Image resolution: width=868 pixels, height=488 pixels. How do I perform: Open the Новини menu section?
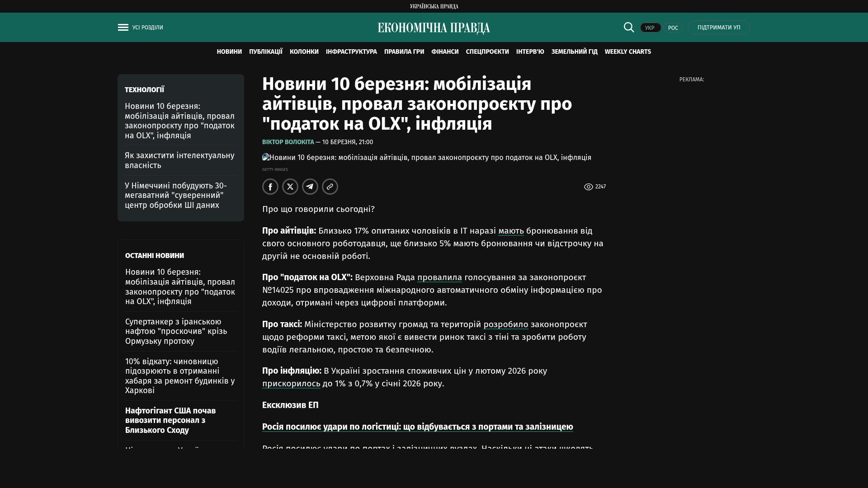(x=229, y=52)
